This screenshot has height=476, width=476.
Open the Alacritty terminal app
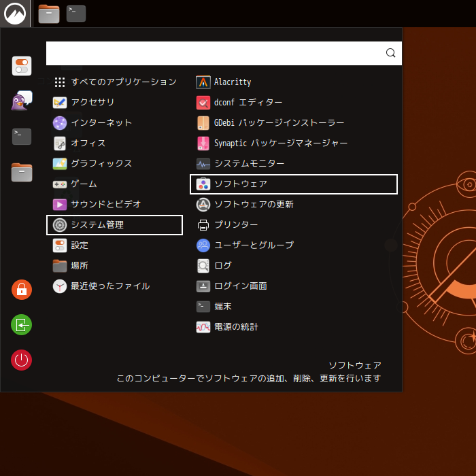tap(294, 82)
